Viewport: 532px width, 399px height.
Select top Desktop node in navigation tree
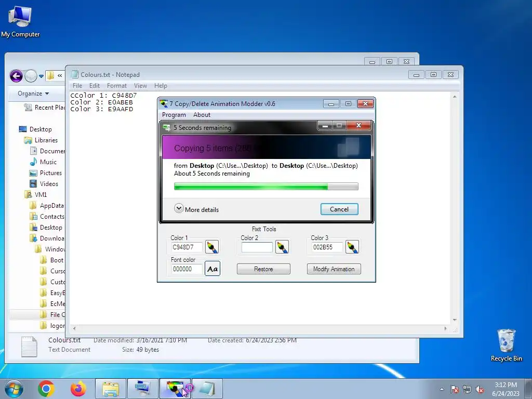35,129
